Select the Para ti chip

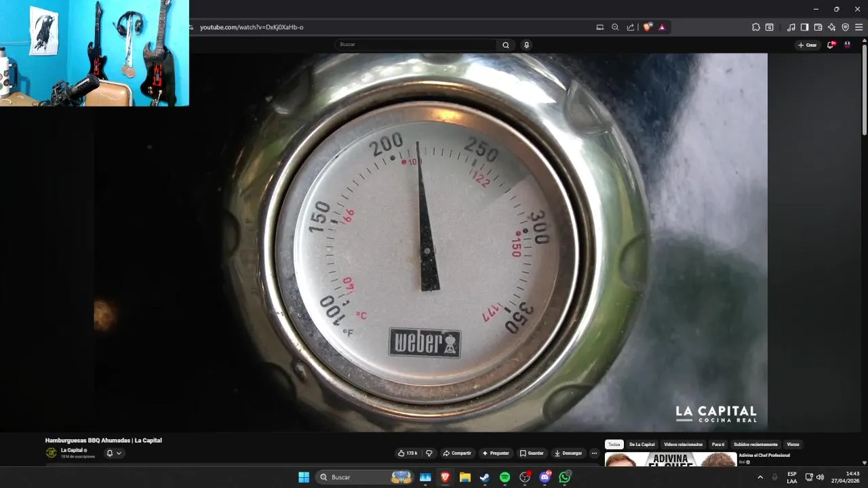718,445
